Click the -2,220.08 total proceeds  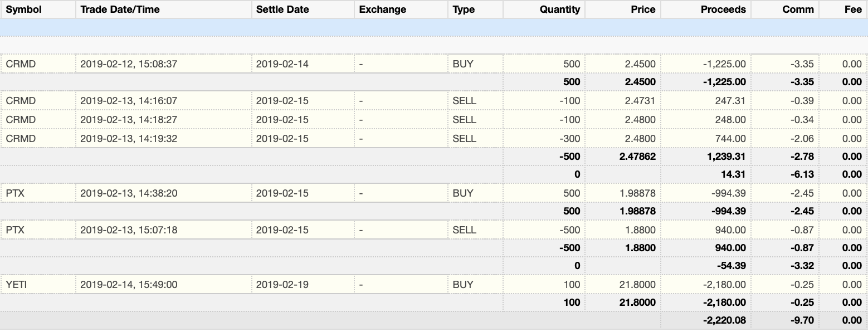point(723,321)
